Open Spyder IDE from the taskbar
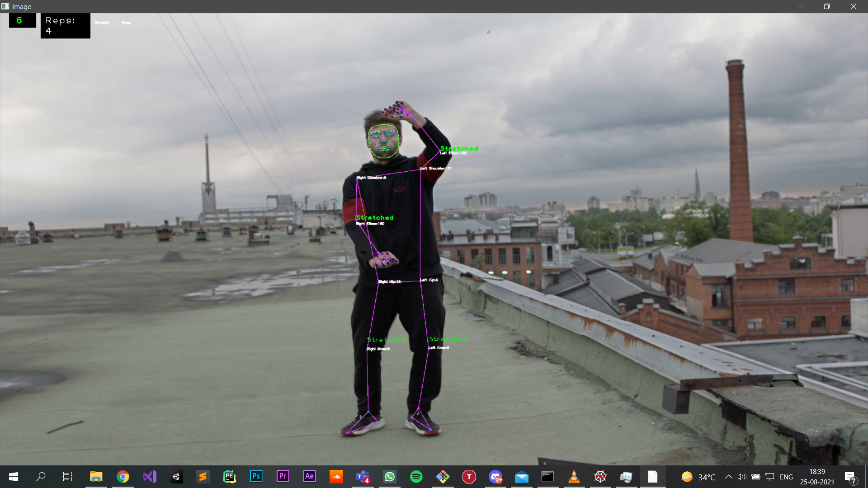This screenshot has width=868, height=488. pos(600,477)
